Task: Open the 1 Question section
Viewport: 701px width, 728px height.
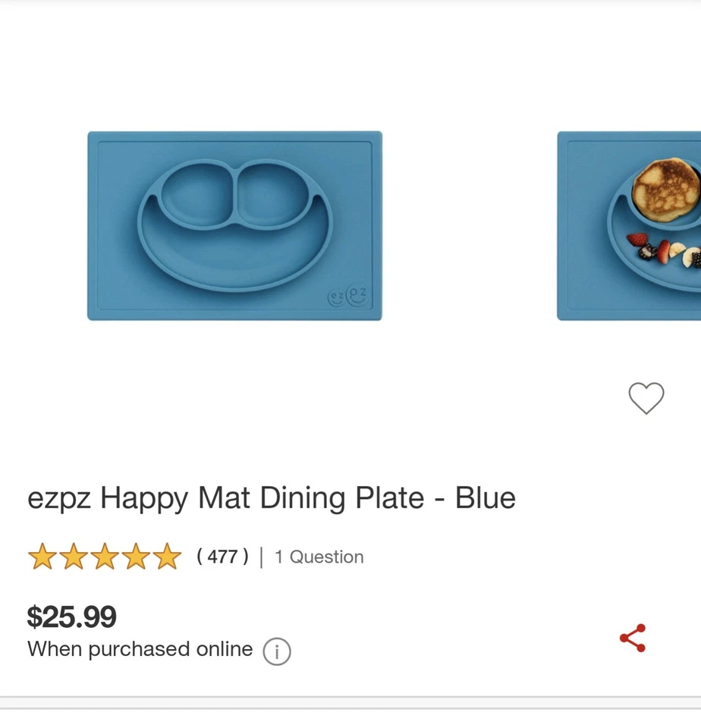Action: [318, 557]
